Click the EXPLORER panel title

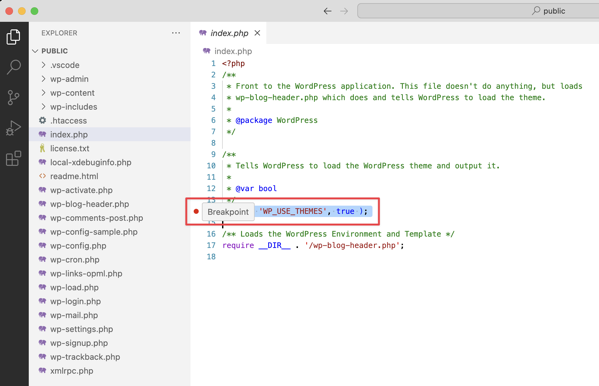click(x=59, y=33)
